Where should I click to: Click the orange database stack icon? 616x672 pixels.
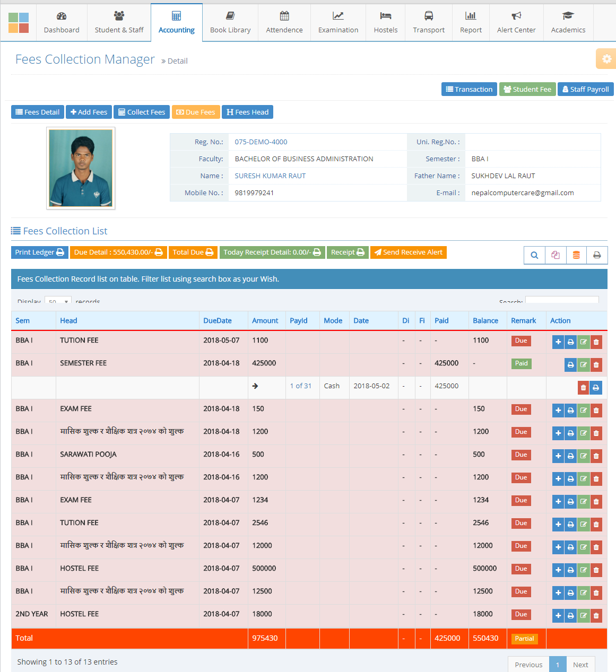point(576,255)
